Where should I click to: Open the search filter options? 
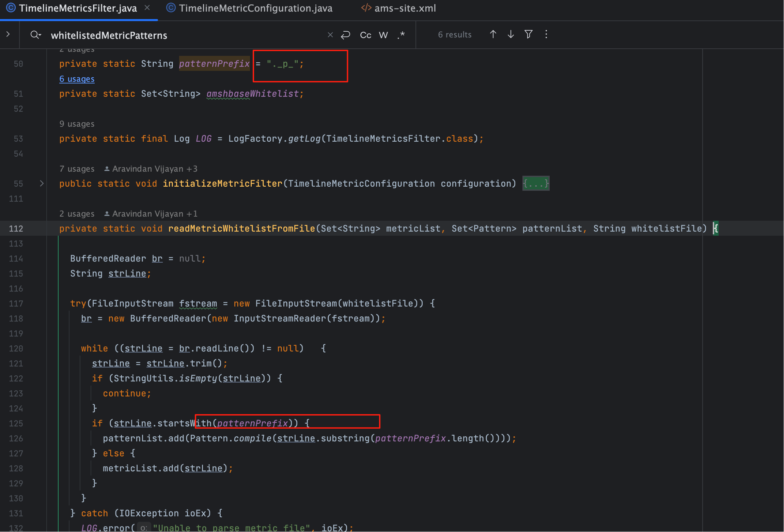(x=528, y=34)
